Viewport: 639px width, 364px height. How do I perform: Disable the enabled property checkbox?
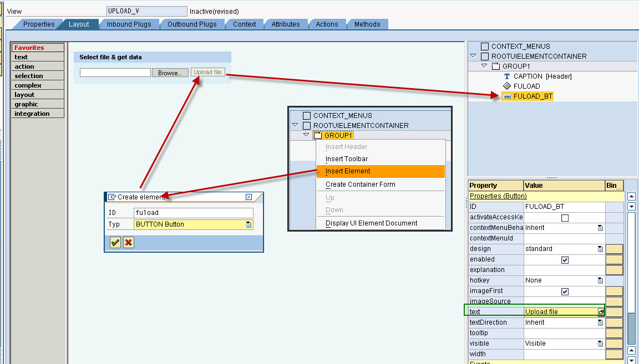(564, 259)
